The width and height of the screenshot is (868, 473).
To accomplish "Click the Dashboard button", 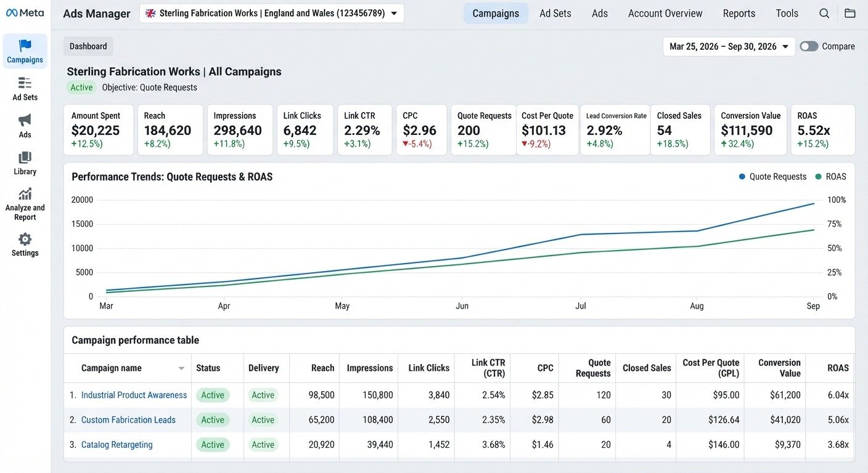I will (88, 46).
